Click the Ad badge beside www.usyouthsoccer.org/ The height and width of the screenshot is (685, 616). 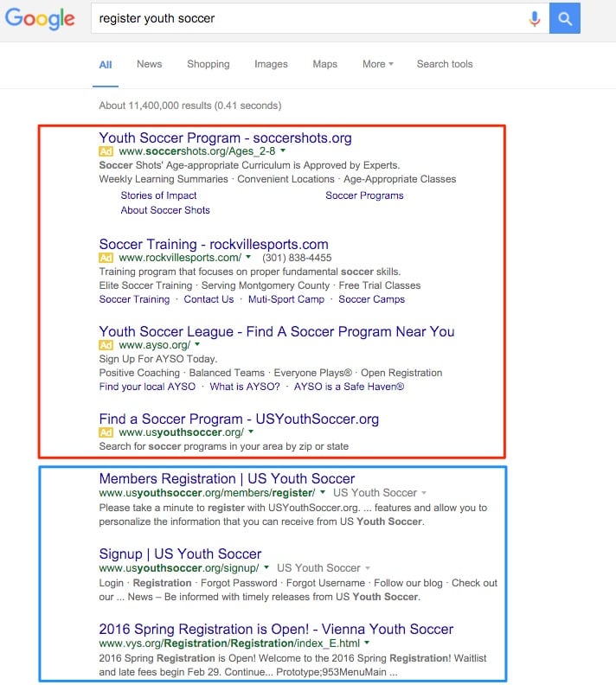point(106,432)
